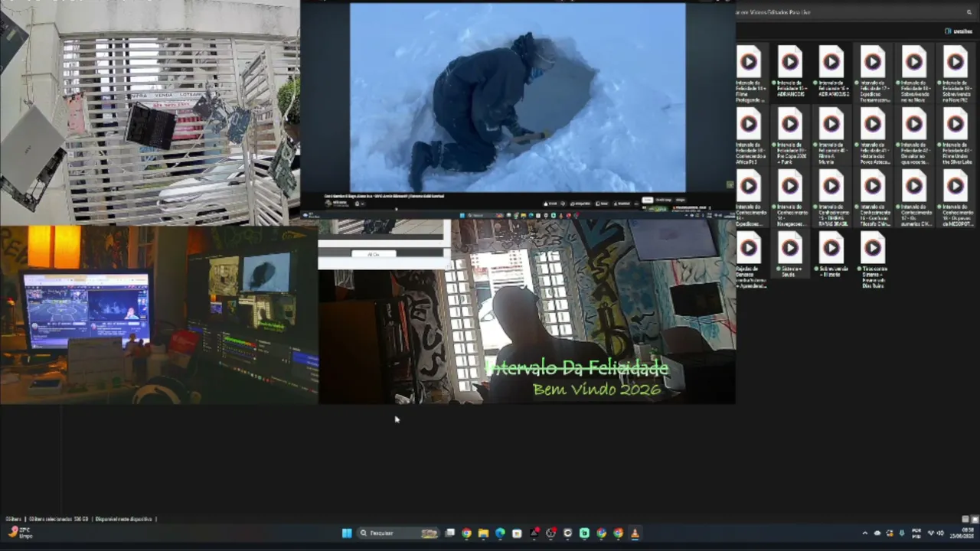
Task: Switch to VLC media player on taskbar
Action: click(635, 533)
